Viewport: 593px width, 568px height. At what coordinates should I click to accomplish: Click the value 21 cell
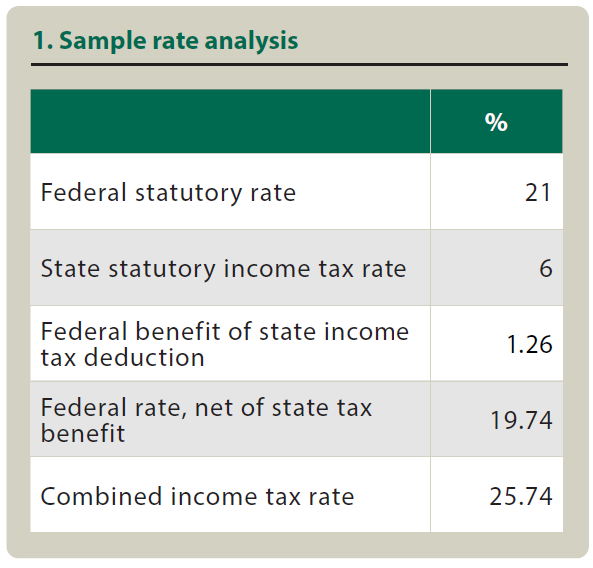tap(497, 192)
